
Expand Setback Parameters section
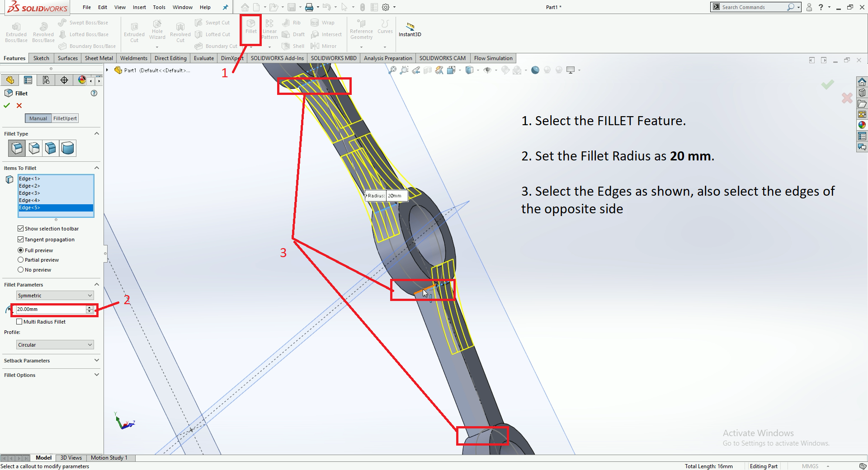pyautogui.click(x=96, y=360)
